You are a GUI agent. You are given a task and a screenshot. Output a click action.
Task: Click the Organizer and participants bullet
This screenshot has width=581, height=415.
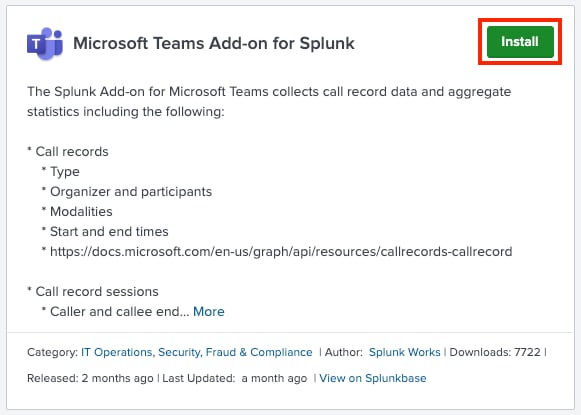coord(131,192)
